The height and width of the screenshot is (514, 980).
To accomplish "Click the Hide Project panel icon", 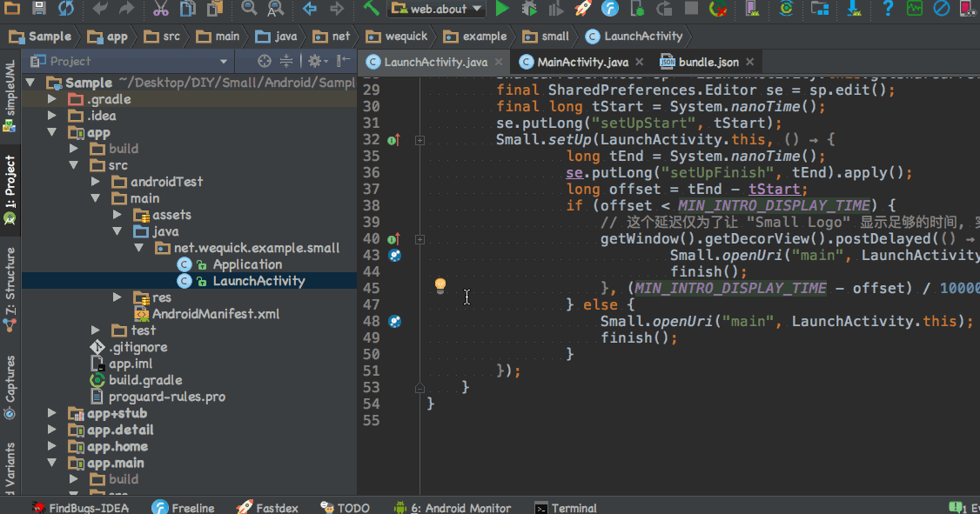I will (344, 61).
